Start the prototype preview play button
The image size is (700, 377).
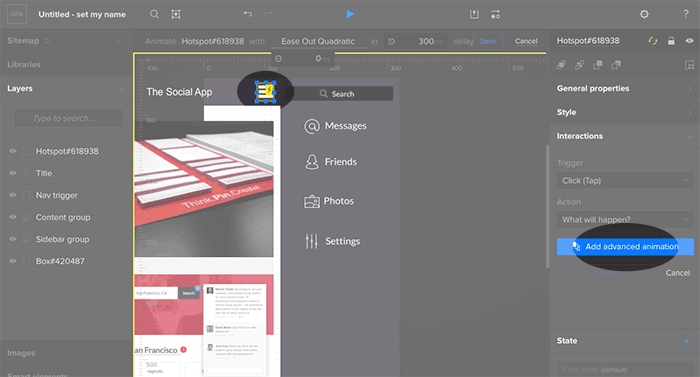coord(350,14)
